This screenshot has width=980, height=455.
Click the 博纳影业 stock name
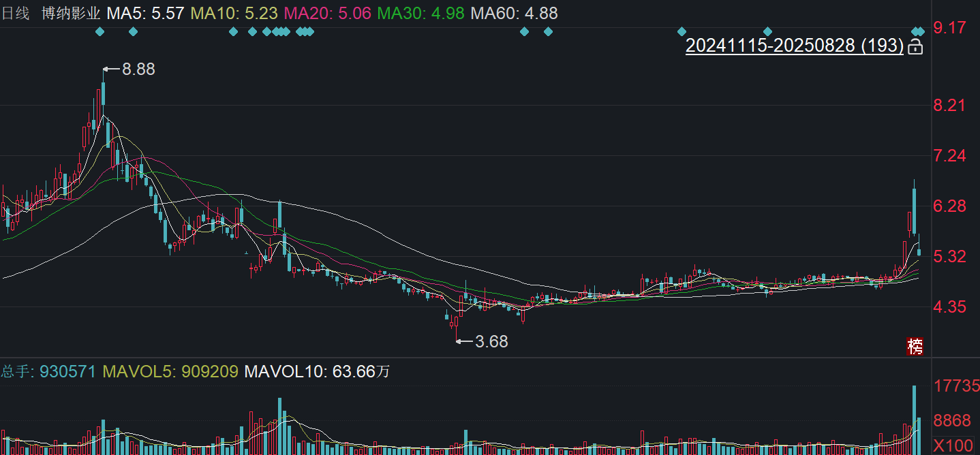click(71, 13)
